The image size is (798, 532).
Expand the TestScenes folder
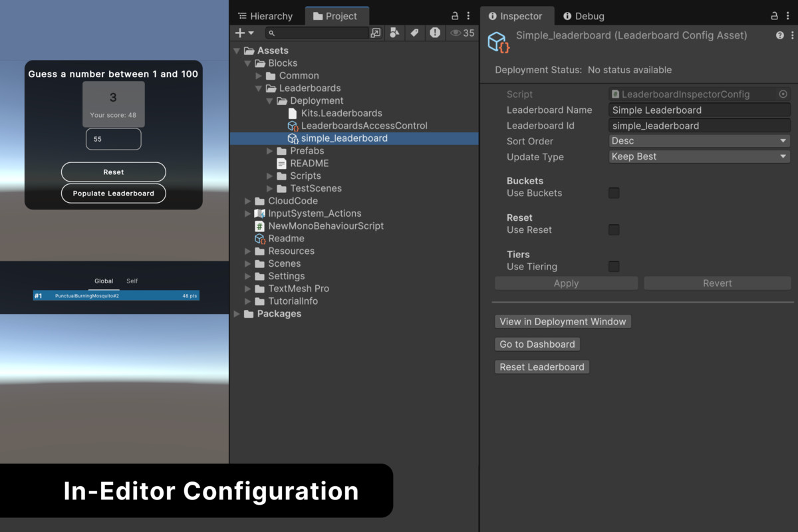[x=270, y=189]
